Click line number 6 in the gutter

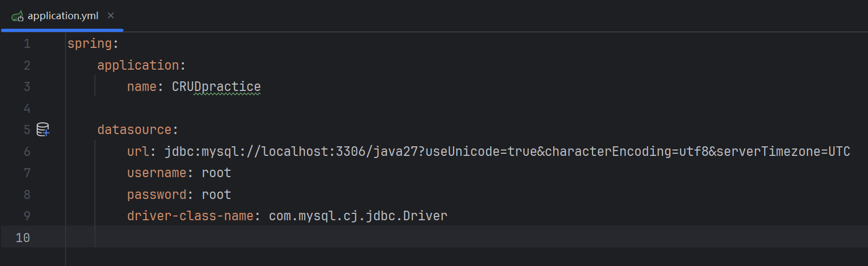[x=27, y=152]
